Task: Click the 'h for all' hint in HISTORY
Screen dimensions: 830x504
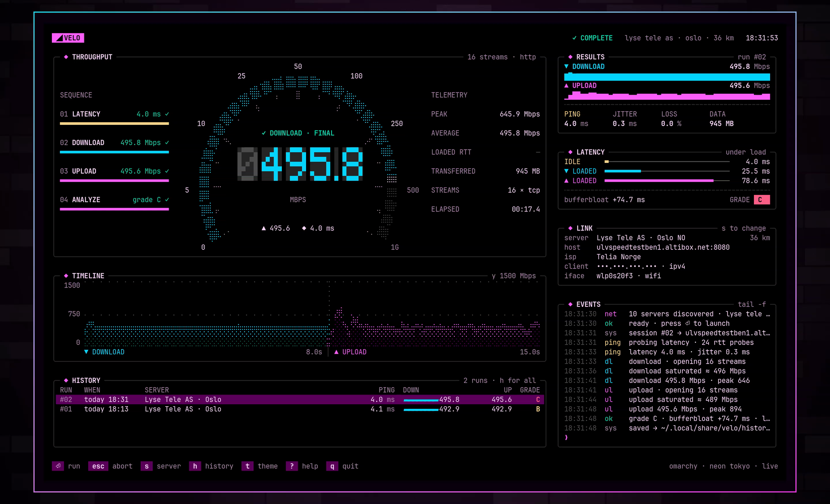Action: [x=517, y=380]
